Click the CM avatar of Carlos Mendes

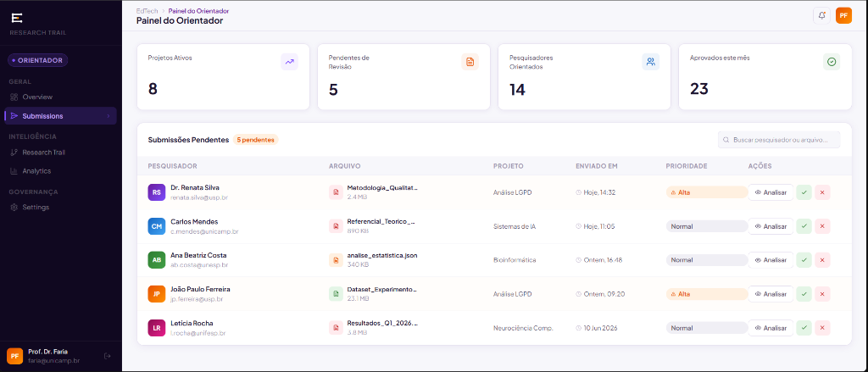(x=157, y=226)
